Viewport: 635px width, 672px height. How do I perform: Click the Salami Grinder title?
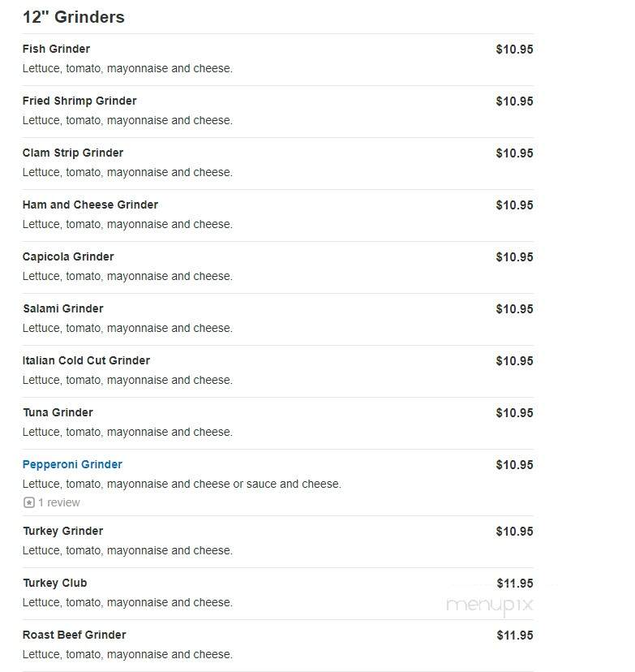coord(63,308)
